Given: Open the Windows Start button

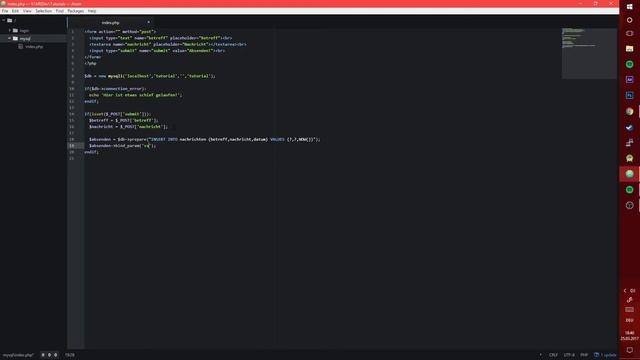Looking at the screenshot, I should pos(629,7).
